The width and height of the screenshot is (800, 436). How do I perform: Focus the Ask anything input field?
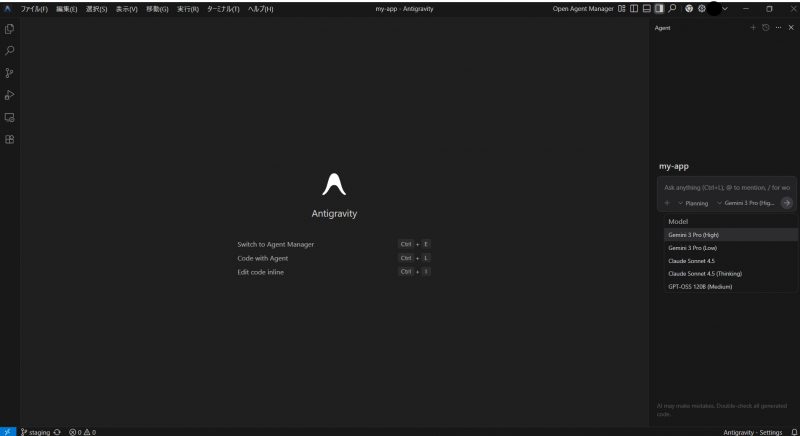pyautogui.click(x=727, y=187)
